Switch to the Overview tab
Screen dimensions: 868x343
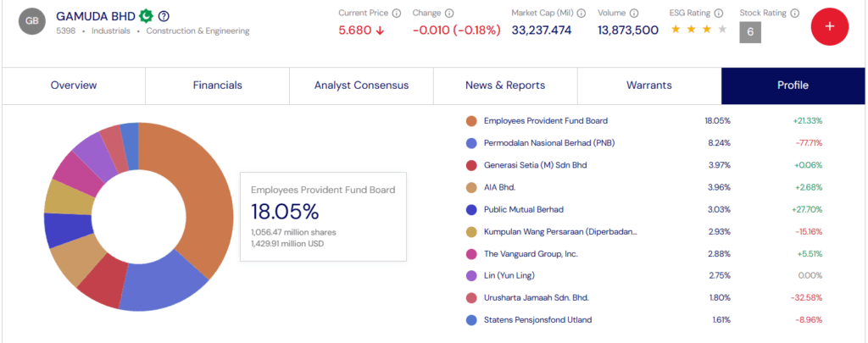74,86
